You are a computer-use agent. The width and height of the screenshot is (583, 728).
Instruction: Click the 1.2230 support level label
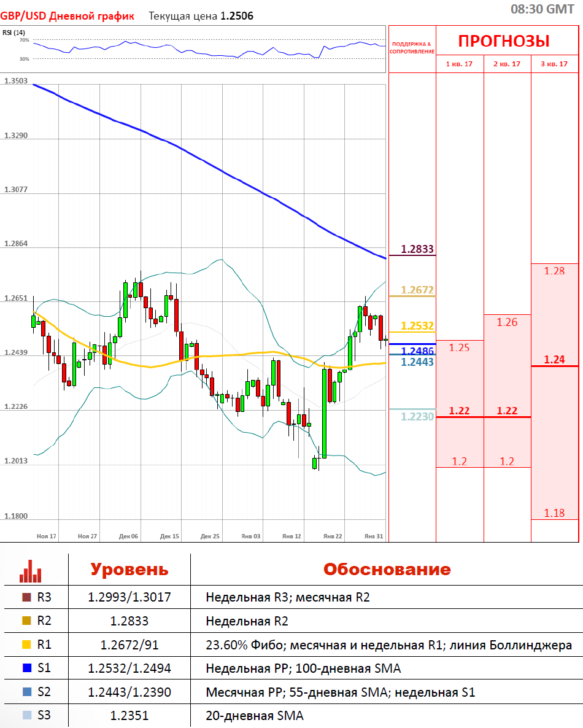tap(417, 417)
